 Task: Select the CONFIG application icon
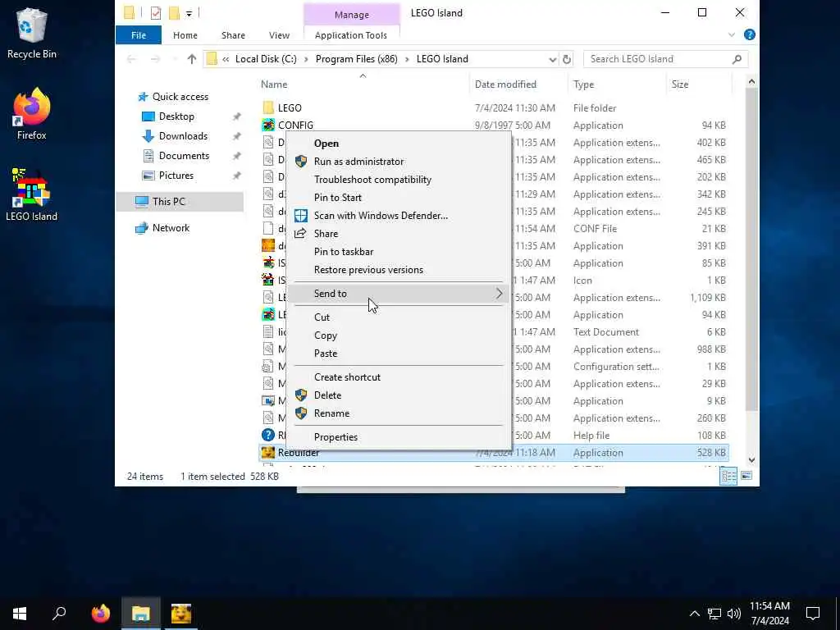[x=268, y=125]
